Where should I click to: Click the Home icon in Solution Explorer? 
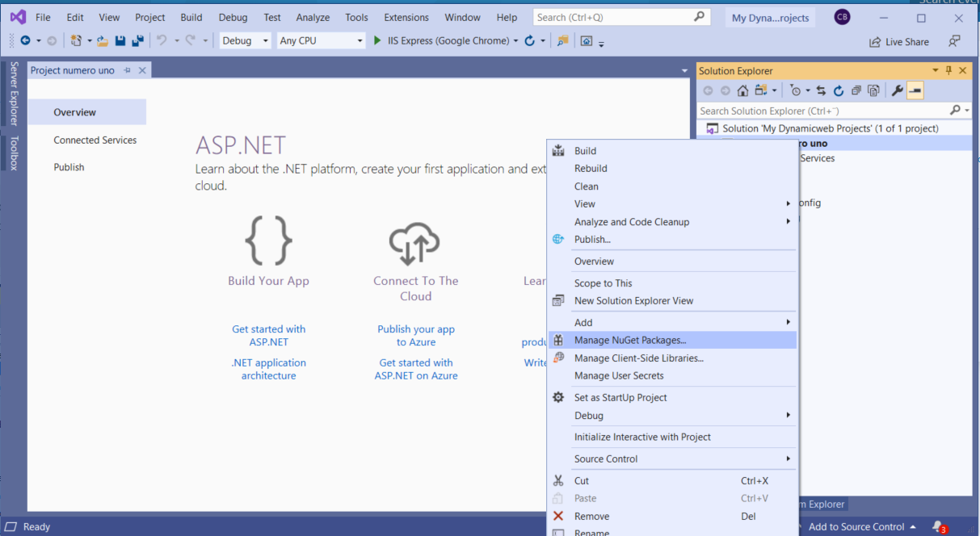[x=742, y=91]
